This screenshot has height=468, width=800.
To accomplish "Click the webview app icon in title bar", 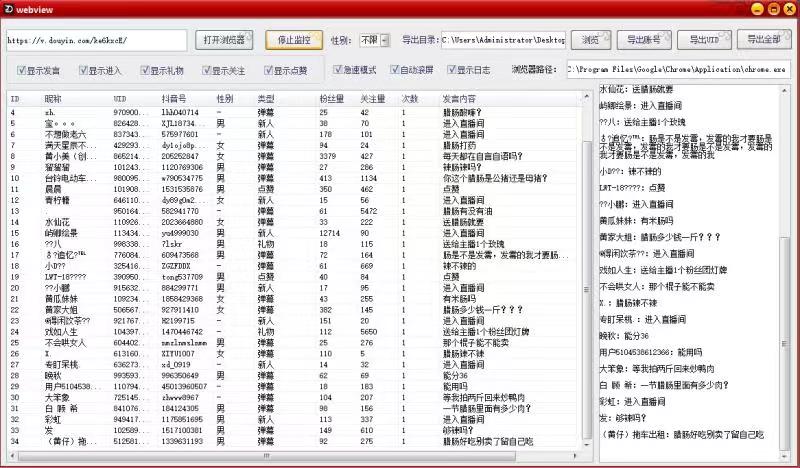I will click(9, 10).
